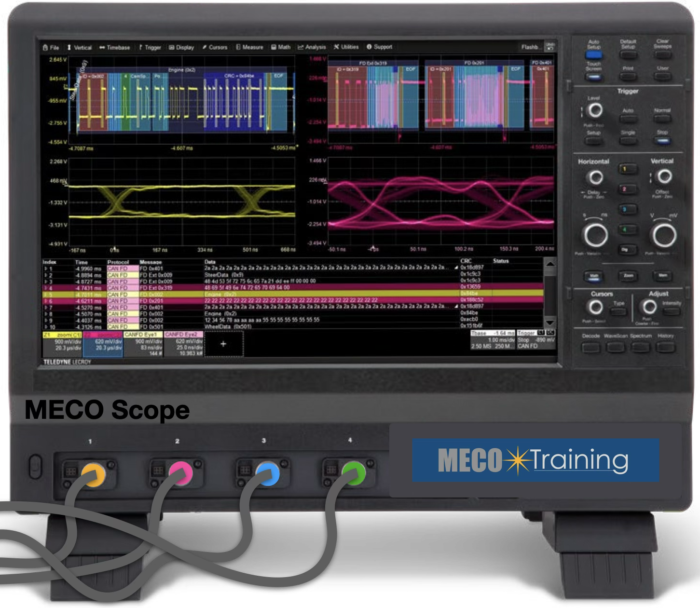Push the Default Setup button
Image resolution: width=700 pixels, height=608 pixels.
pos(628,54)
